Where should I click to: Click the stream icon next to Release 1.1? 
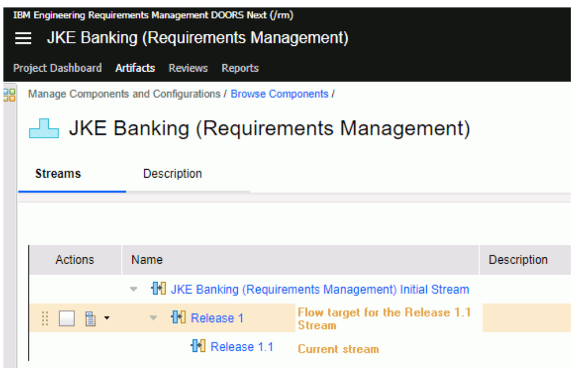point(198,346)
